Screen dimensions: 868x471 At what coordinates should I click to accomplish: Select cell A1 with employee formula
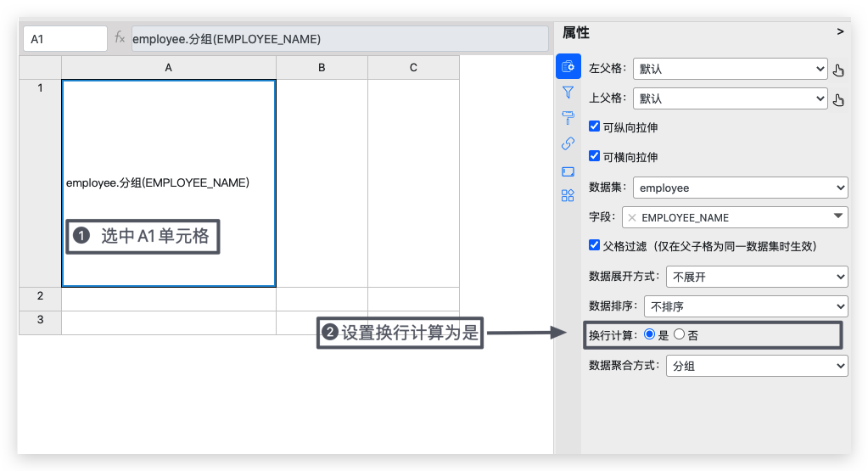coord(169,183)
